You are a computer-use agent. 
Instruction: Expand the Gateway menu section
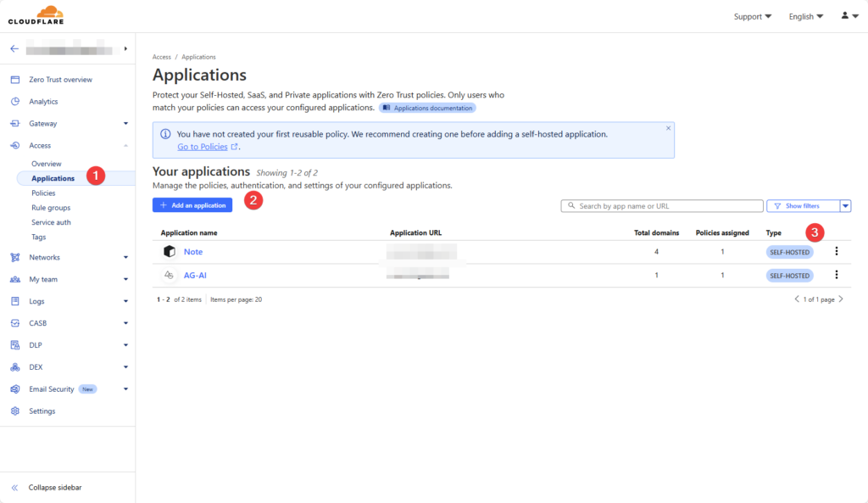click(125, 124)
